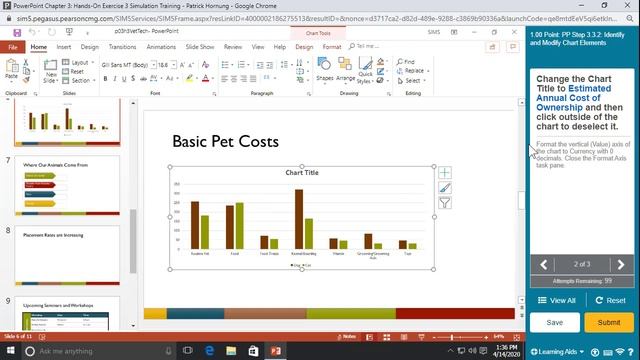This screenshot has height=360, width=640.
Task: Click Increase List Level indent icon
Action: coord(269,65)
